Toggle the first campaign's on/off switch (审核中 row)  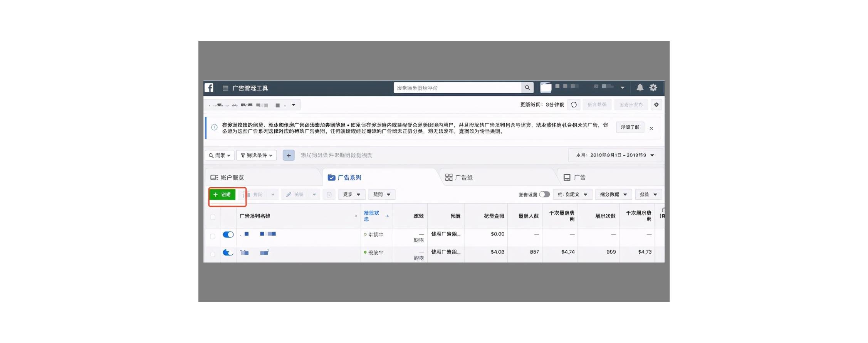228,234
